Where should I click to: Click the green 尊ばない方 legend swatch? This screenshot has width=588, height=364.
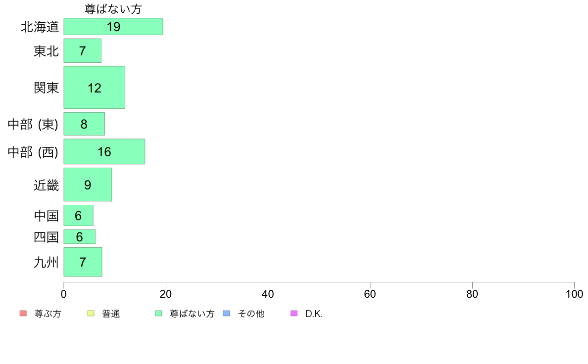tap(158, 314)
